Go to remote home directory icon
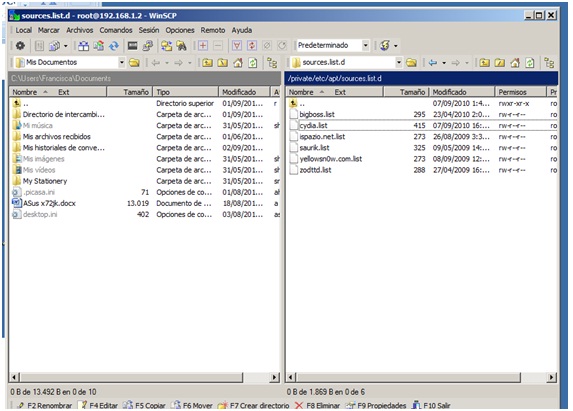This screenshot has width=573, height=411. coord(515,63)
